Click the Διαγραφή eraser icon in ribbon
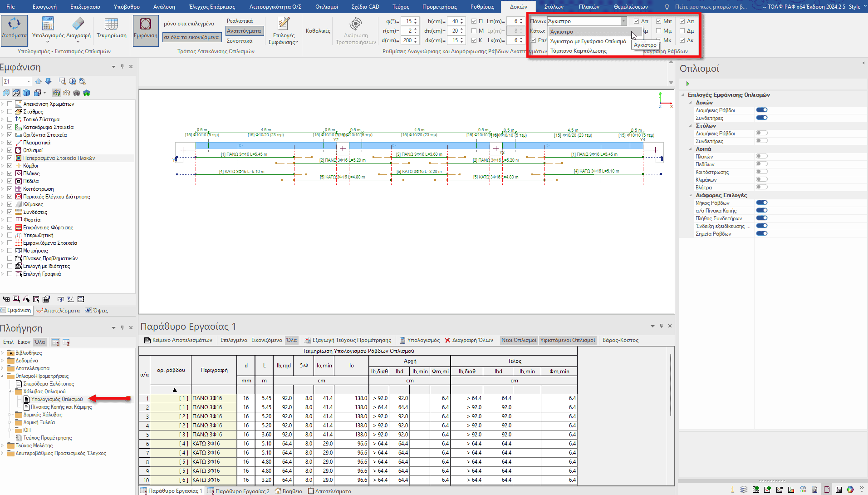This screenshot has width=868, height=495. click(78, 25)
